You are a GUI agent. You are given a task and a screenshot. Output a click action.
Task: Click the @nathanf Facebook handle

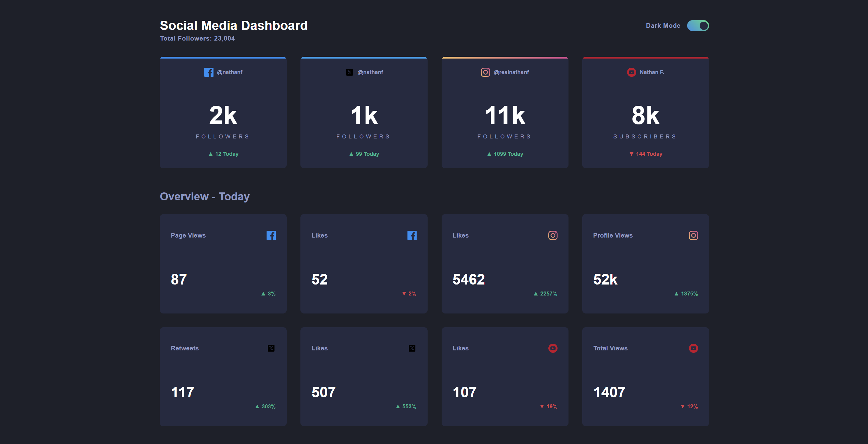click(x=229, y=72)
